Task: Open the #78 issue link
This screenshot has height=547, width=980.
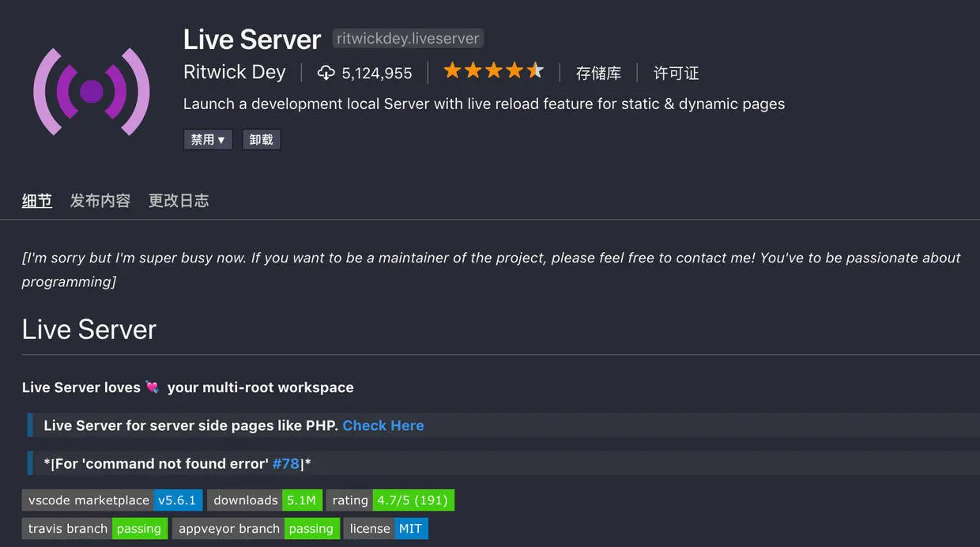Action: coord(286,463)
